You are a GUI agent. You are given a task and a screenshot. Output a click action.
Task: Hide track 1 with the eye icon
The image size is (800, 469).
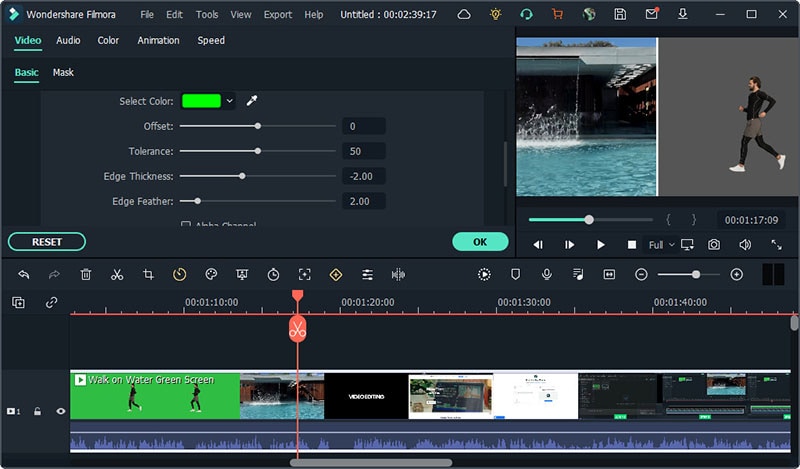point(61,411)
